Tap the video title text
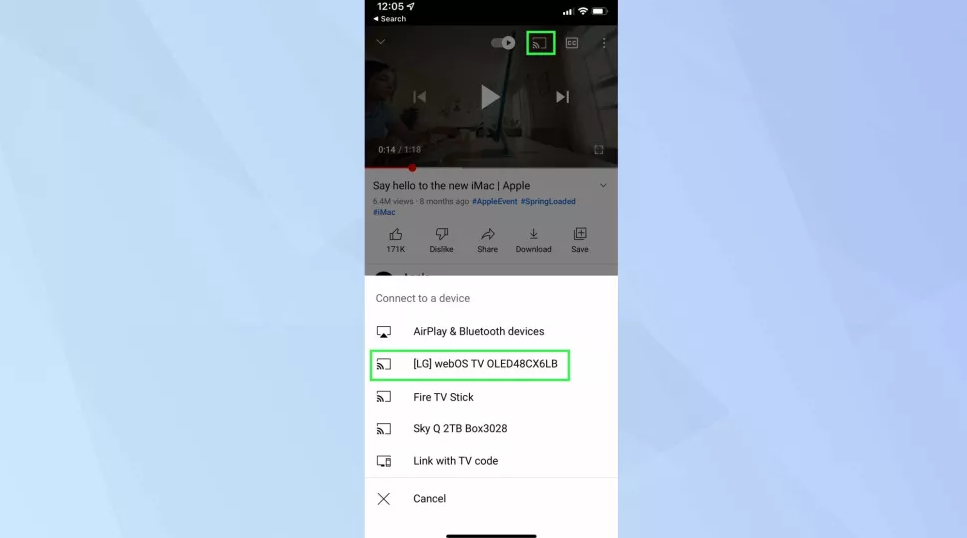This screenshot has height=538, width=967. (451, 186)
